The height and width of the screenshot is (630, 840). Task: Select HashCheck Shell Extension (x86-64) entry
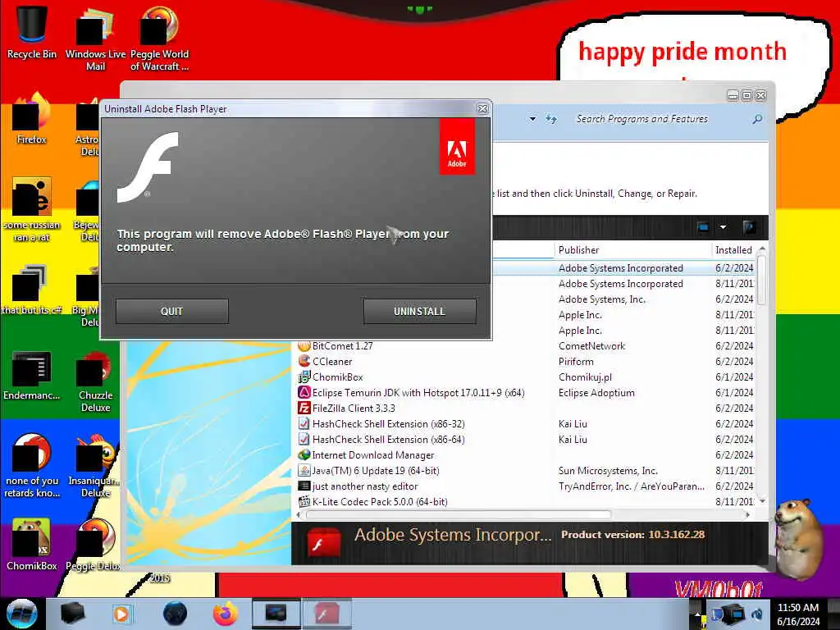388,440
